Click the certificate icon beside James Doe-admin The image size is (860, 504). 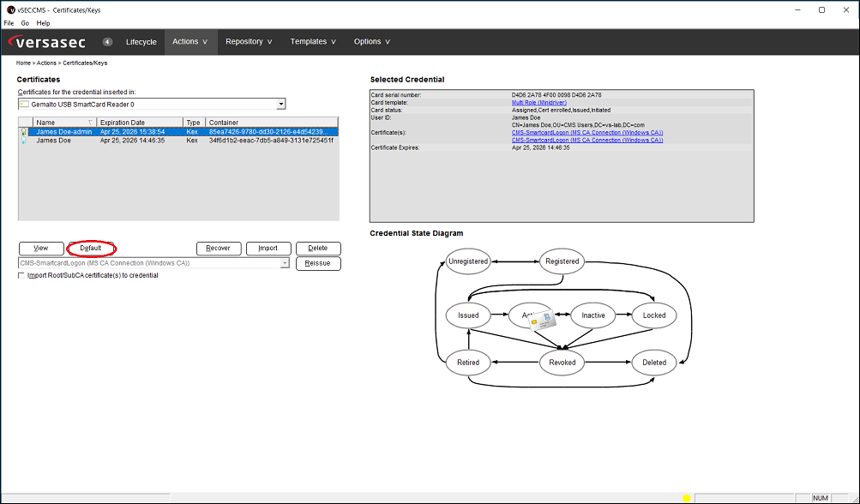click(24, 132)
